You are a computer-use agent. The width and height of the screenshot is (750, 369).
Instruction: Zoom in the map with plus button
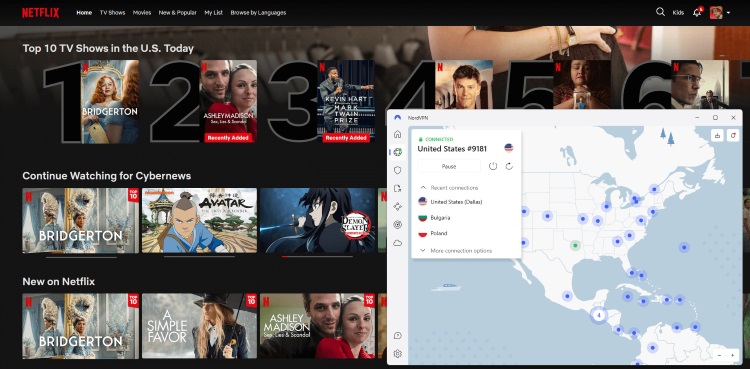(732, 355)
